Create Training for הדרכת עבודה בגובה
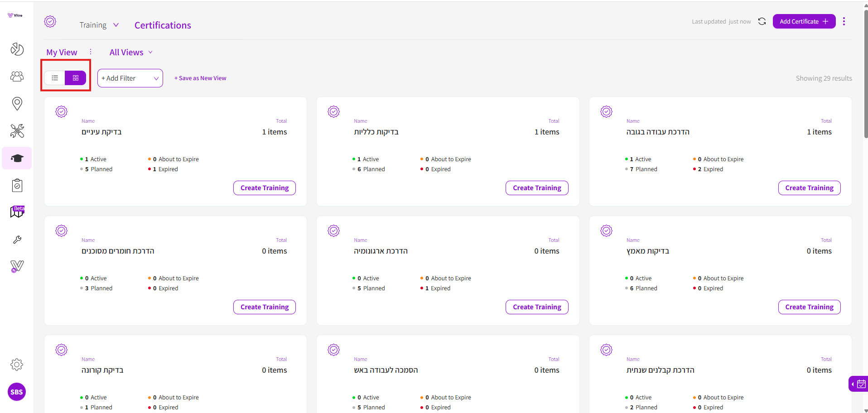868x413 pixels. [810, 188]
